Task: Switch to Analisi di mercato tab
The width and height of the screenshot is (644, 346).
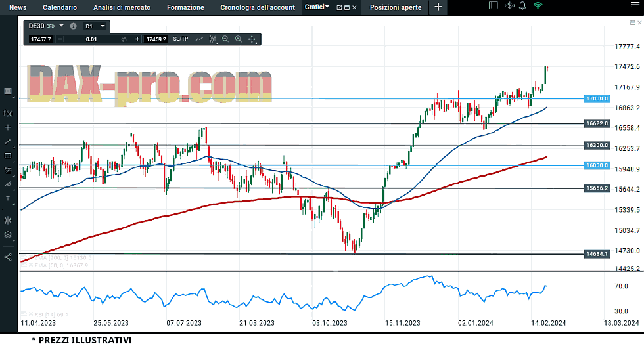Action: point(122,7)
